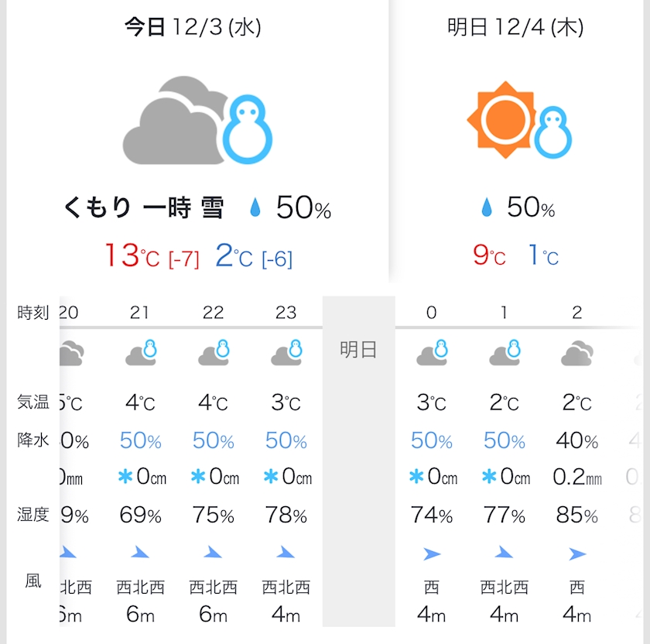
Task: Click today's high temperature 13℃
Action: [132, 255]
